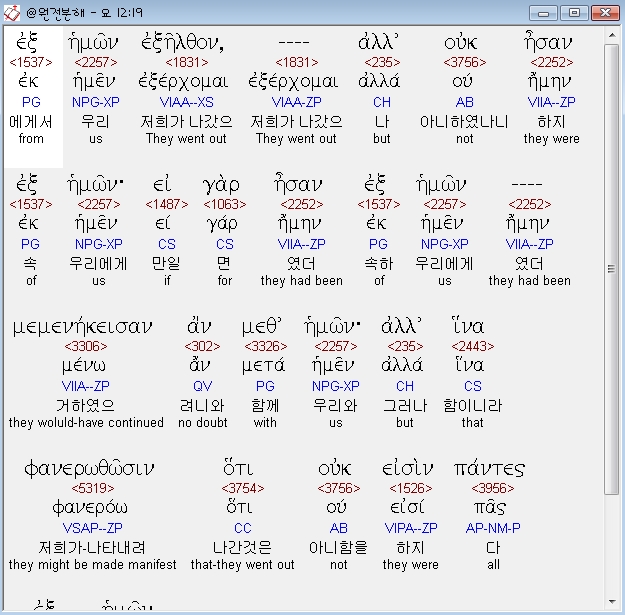Click Korean gloss 만일

click(x=167, y=263)
